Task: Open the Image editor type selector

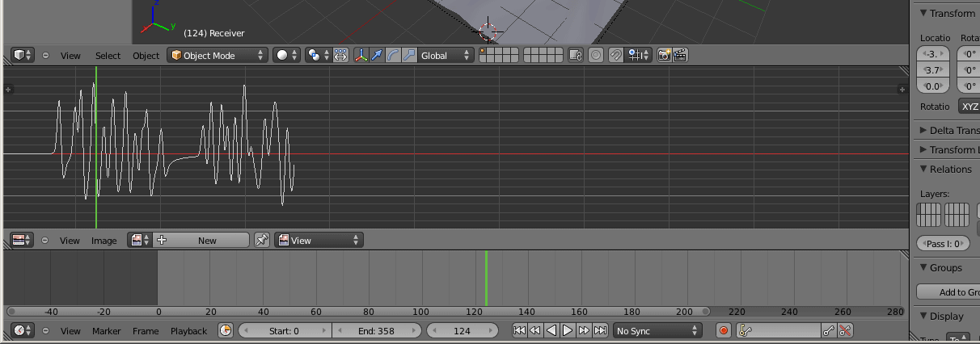Action: 23,240
